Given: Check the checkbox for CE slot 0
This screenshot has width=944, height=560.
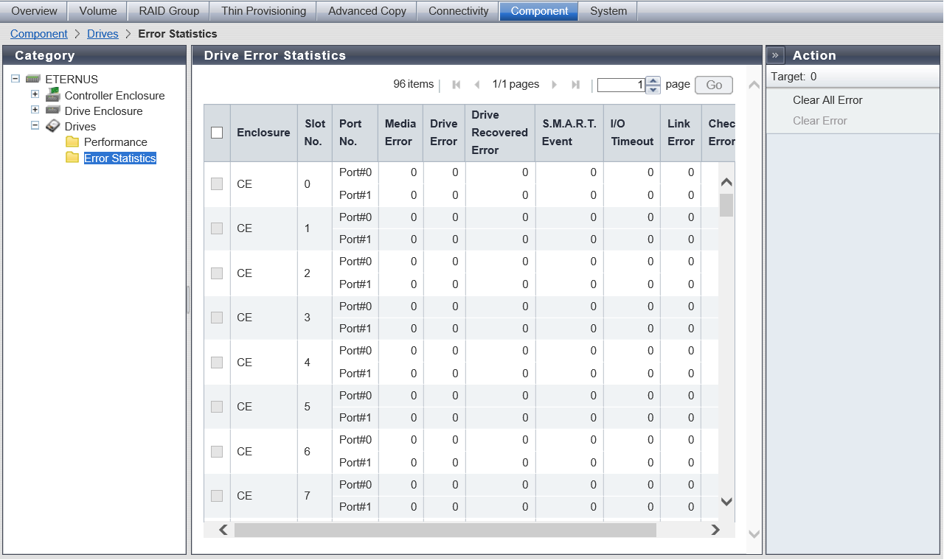Looking at the screenshot, I should click(x=217, y=184).
